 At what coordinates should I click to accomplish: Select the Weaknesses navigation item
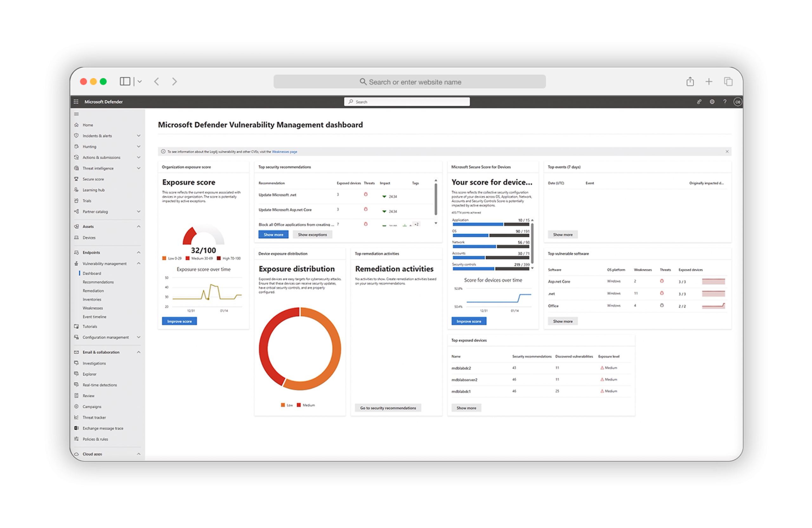92,308
